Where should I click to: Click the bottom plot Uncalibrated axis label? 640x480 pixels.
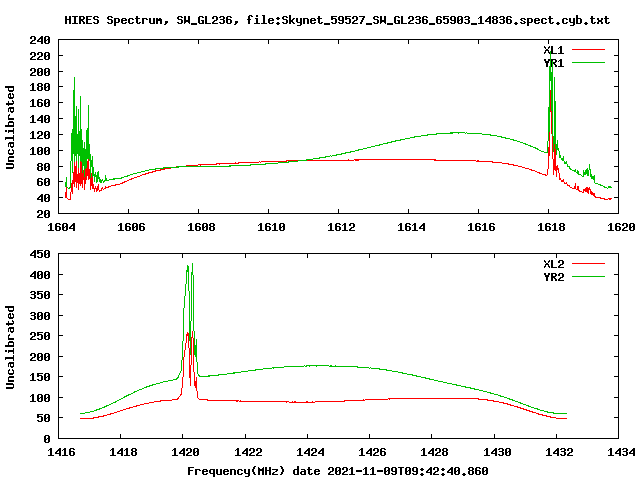10,347
